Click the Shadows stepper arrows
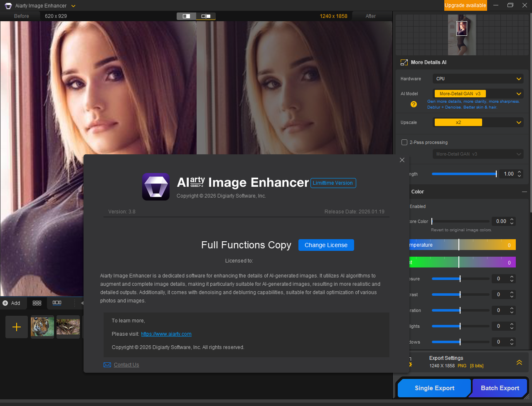Screen dimensions: 532x406 [512, 342]
